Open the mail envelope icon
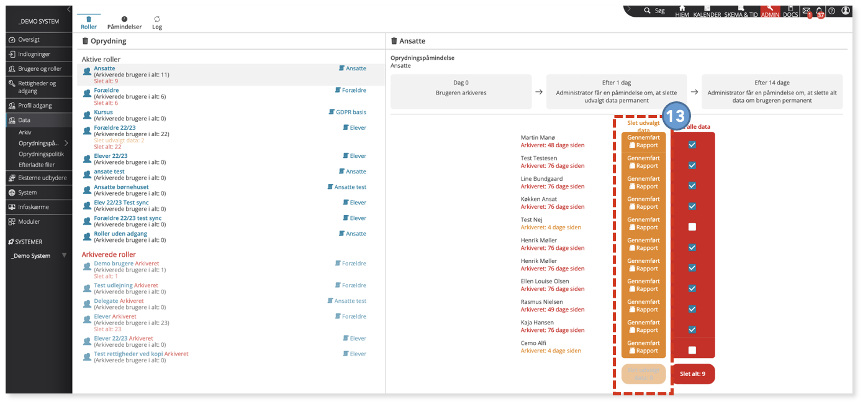The height and width of the screenshot is (409, 868). [x=807, y=11]
